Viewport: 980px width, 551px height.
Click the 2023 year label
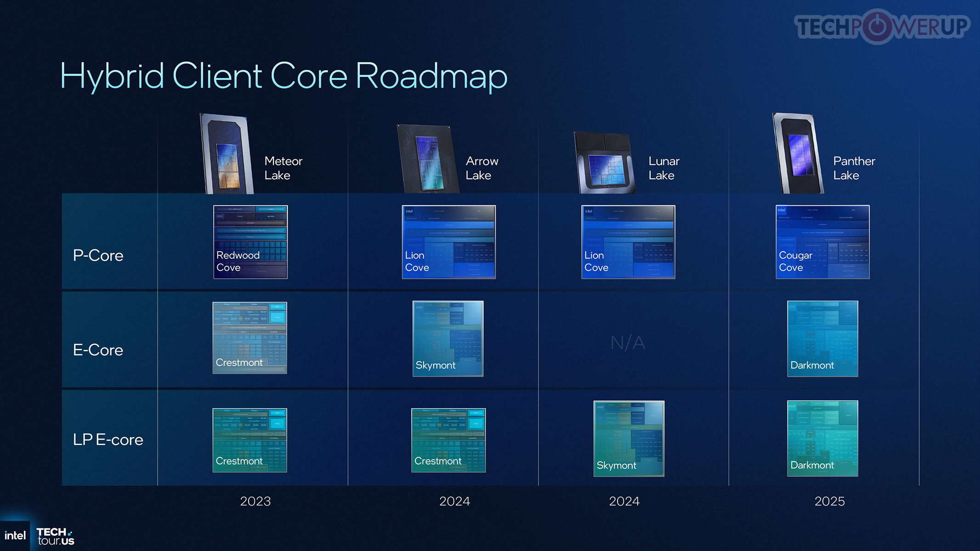pyautogui.click(x=256, y=501)
